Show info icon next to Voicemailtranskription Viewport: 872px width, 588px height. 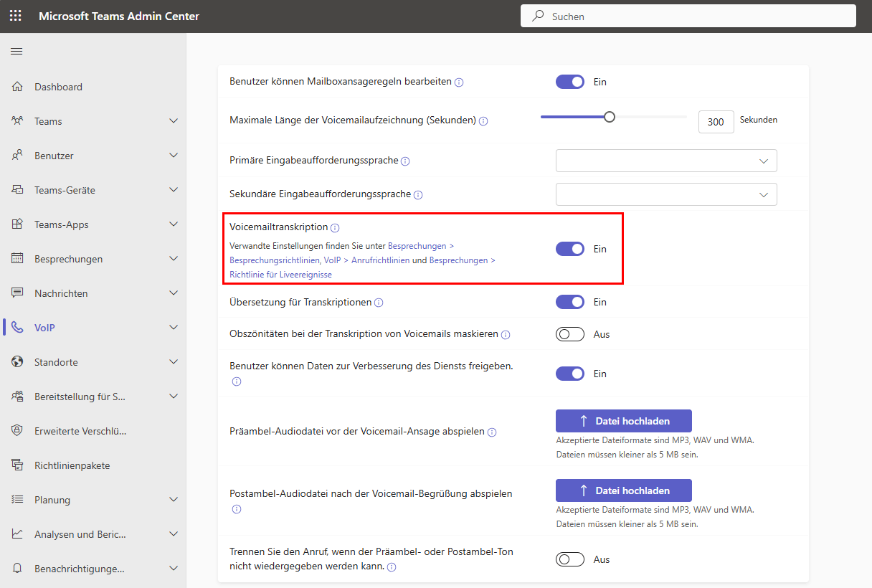pyautogui.click(x=335, y=228)
